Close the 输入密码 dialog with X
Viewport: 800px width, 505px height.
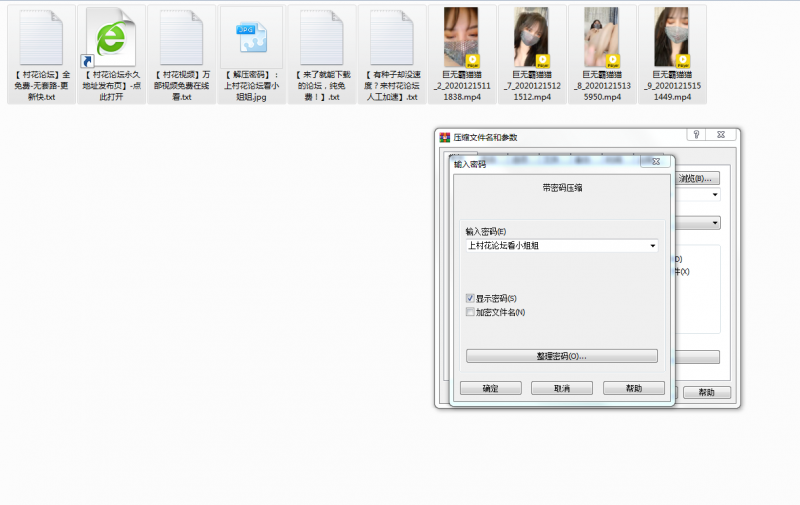[x=654, y=161]
